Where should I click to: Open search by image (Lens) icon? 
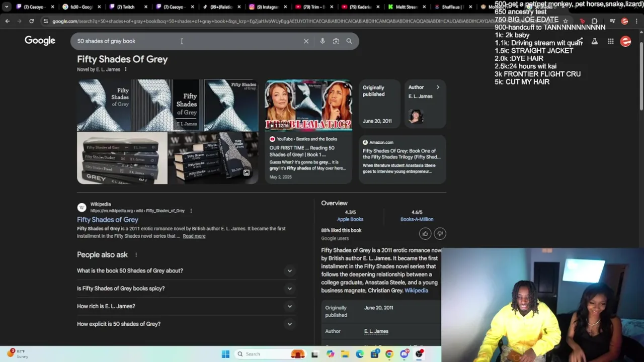[x=336, y=41]
